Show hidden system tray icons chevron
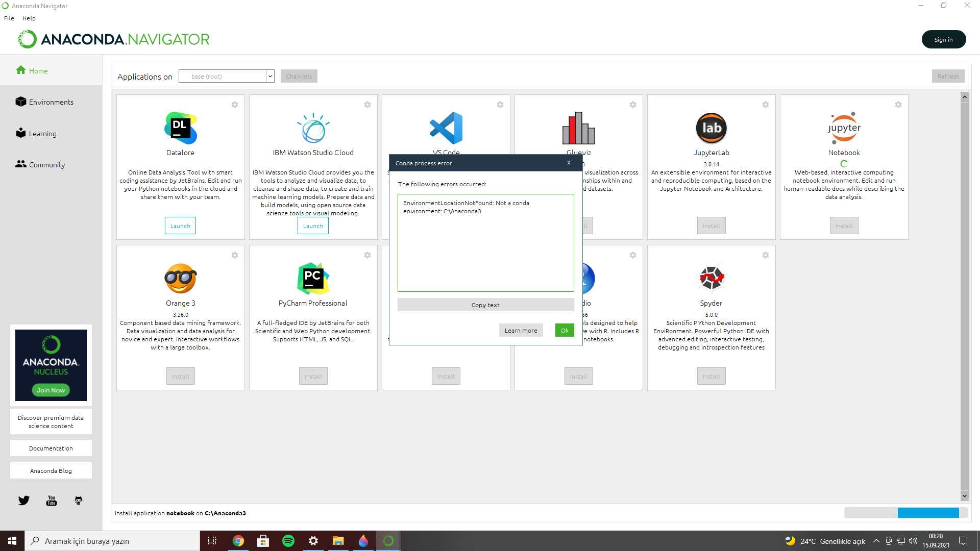980x551 pixels. click(876, 541)
